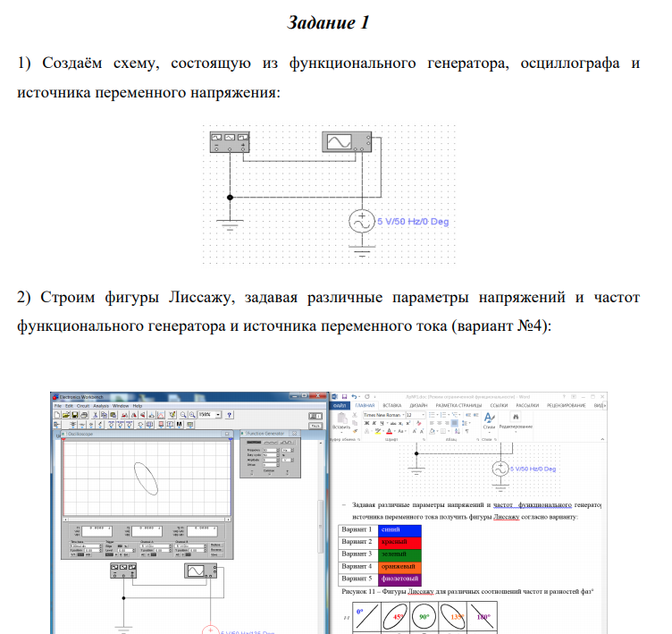This screenshot has width=672, height=634.
Task: Click the oscilloscope instrument in top circuit
Action: tap(348, 140)
